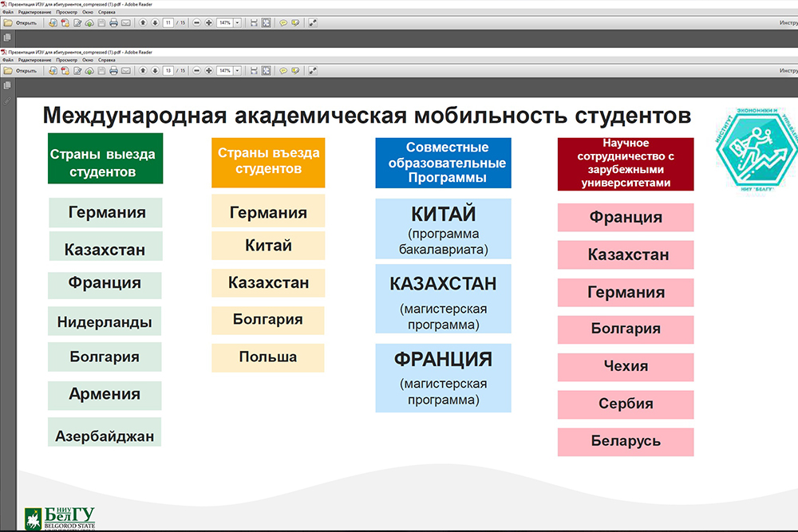
Task: Open the page thumbnails panel in the page-13 window
Action: (7, 85)
